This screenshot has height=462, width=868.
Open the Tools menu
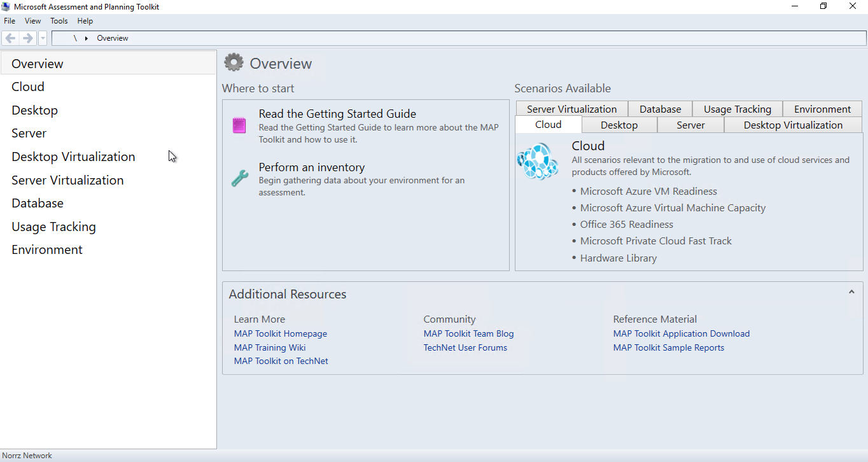point(59,21)
